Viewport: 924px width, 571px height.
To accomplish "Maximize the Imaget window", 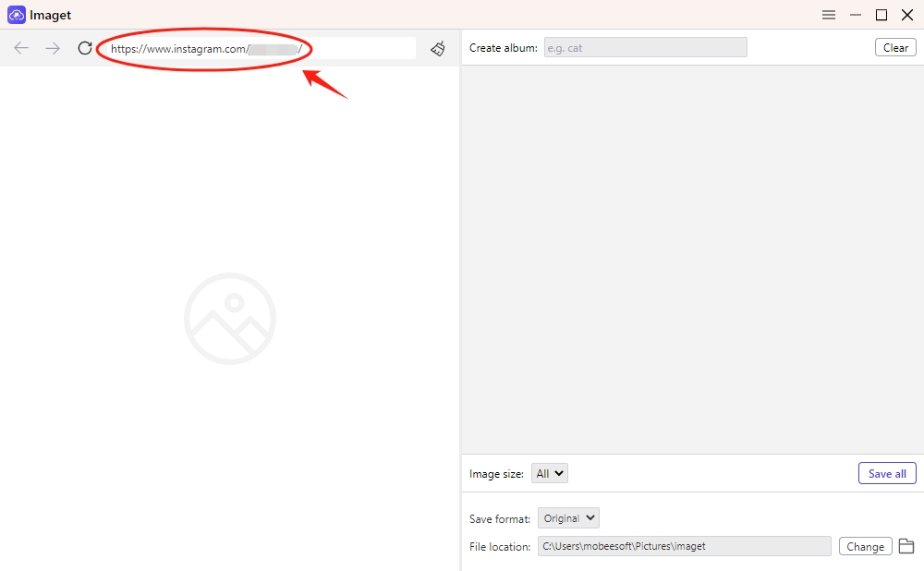I will 881,15.
